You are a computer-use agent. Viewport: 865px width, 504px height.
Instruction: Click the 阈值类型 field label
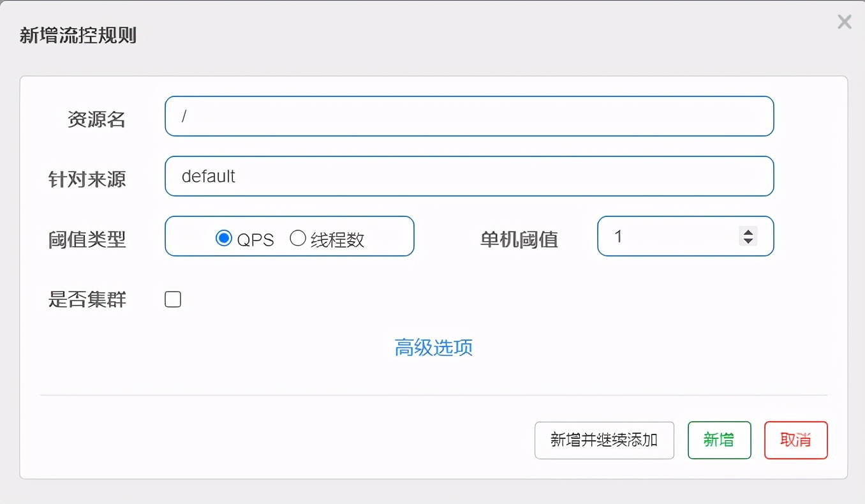[87, 240]
